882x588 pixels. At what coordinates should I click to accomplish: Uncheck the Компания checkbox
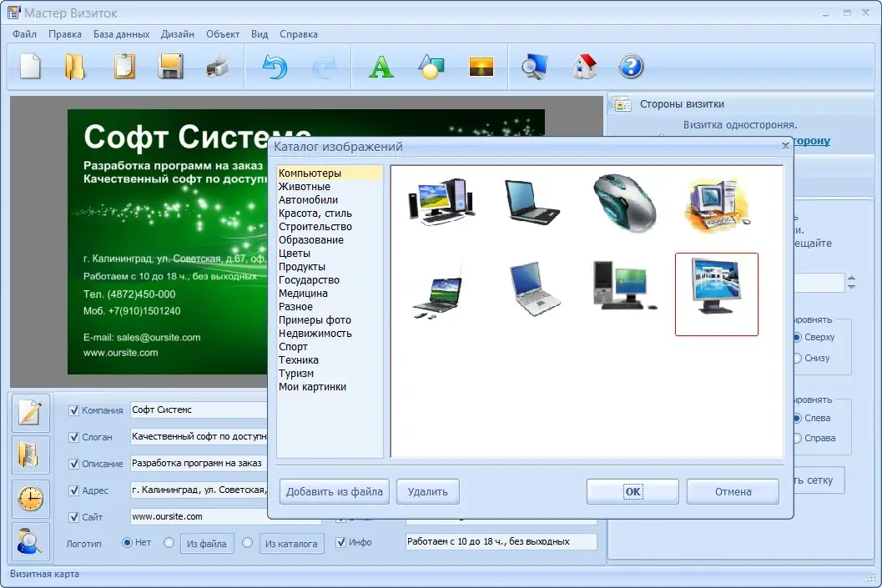click(x=73, y=410)
